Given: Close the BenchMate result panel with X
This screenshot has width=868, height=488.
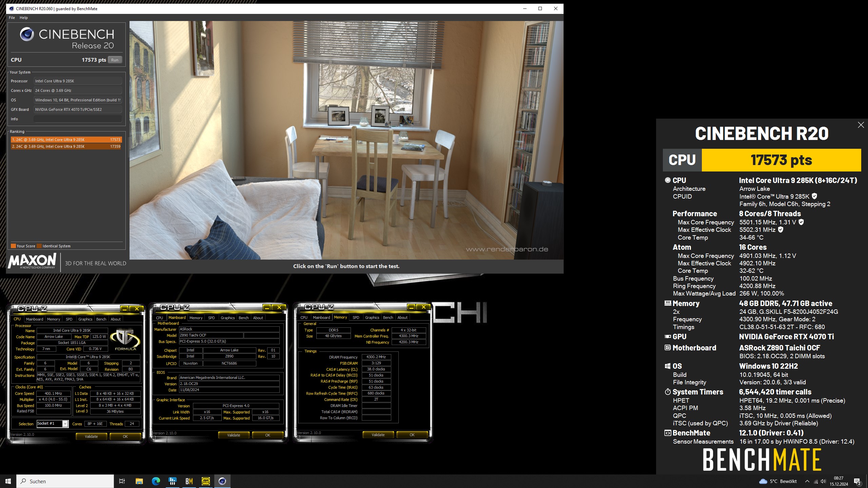Looking at the screenshot, I should point(861,125).
